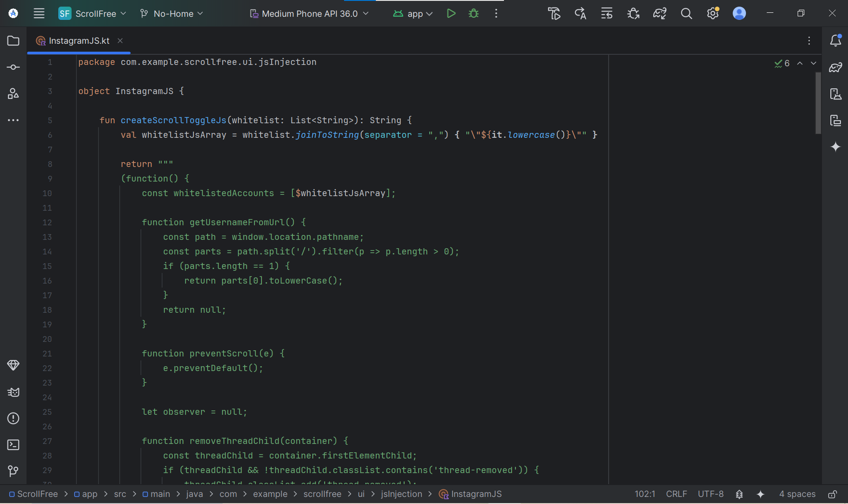Change the 4 spaces indent setting
Screen dimensions: 848x504
797,494
